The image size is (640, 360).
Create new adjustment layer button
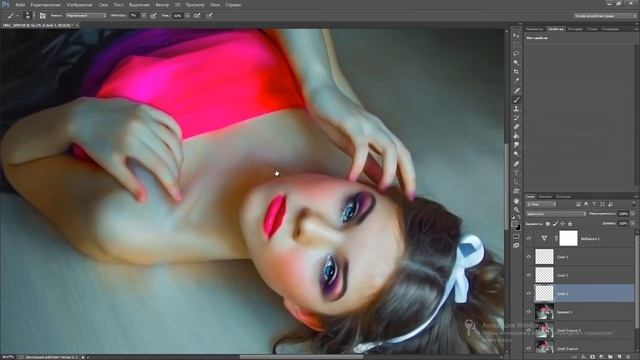[601, 357]
